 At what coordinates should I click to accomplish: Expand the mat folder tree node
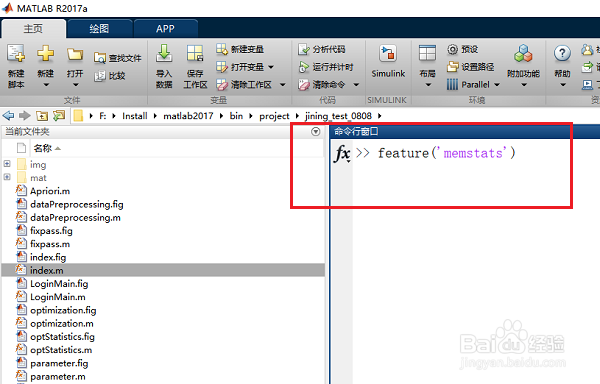click(x=7, y=177)
